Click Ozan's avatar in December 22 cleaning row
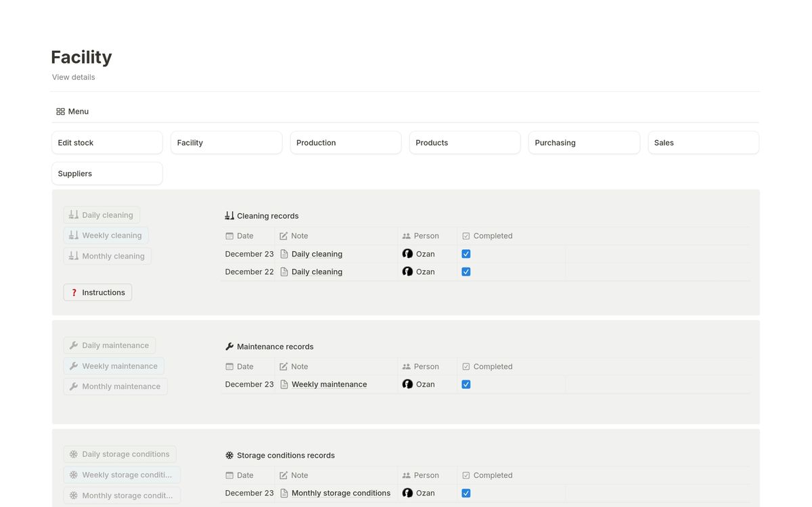This screenshot has width=812, height=507. (x=407, y=271)
